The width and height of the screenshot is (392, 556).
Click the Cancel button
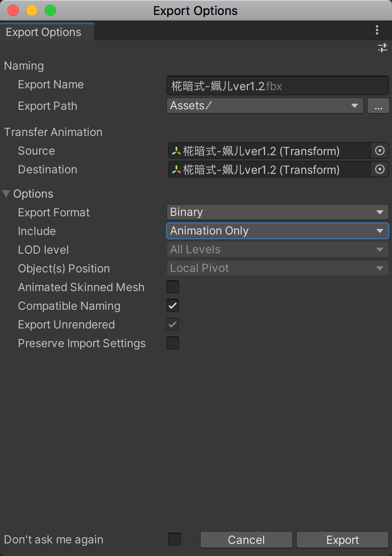click(246, 540)
